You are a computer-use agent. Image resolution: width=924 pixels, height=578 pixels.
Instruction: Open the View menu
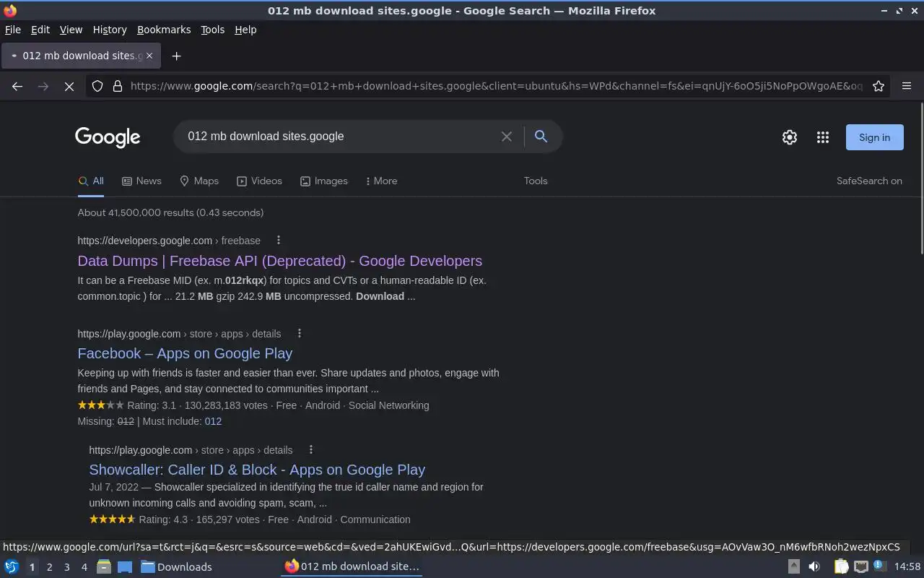[71, 30]
